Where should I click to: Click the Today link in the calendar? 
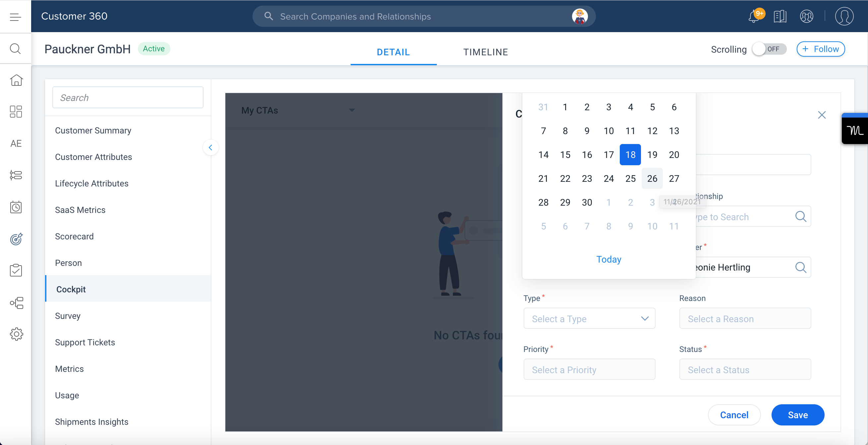[608, 259]
